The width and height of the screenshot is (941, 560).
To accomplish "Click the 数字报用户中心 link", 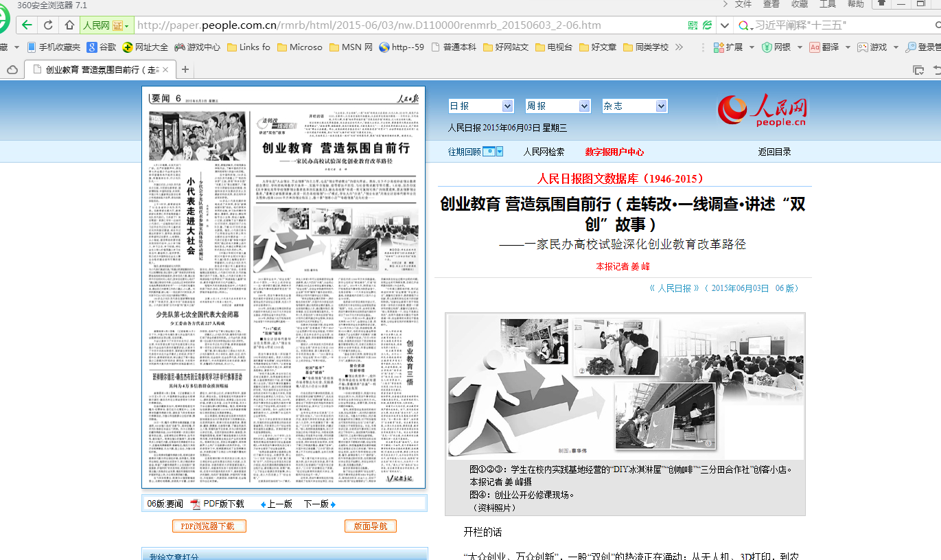I will pyautogui.click(x=614, y=152).
